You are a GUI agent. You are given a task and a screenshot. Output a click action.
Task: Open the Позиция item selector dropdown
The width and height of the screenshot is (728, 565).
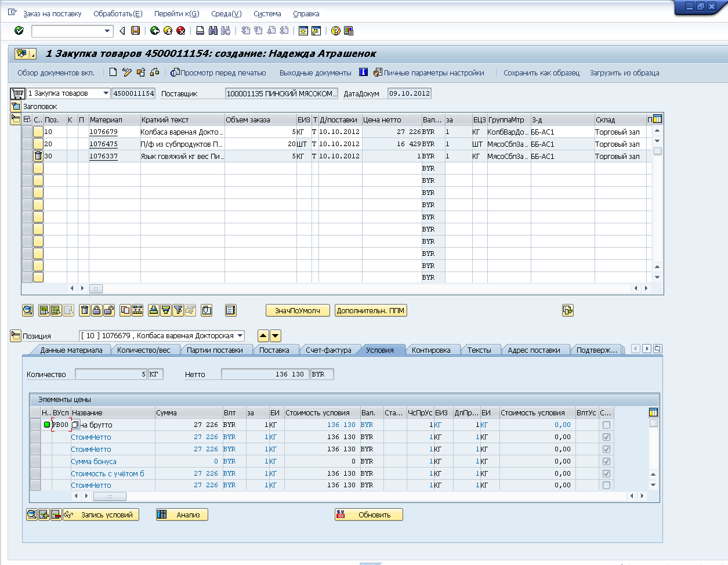240,336
